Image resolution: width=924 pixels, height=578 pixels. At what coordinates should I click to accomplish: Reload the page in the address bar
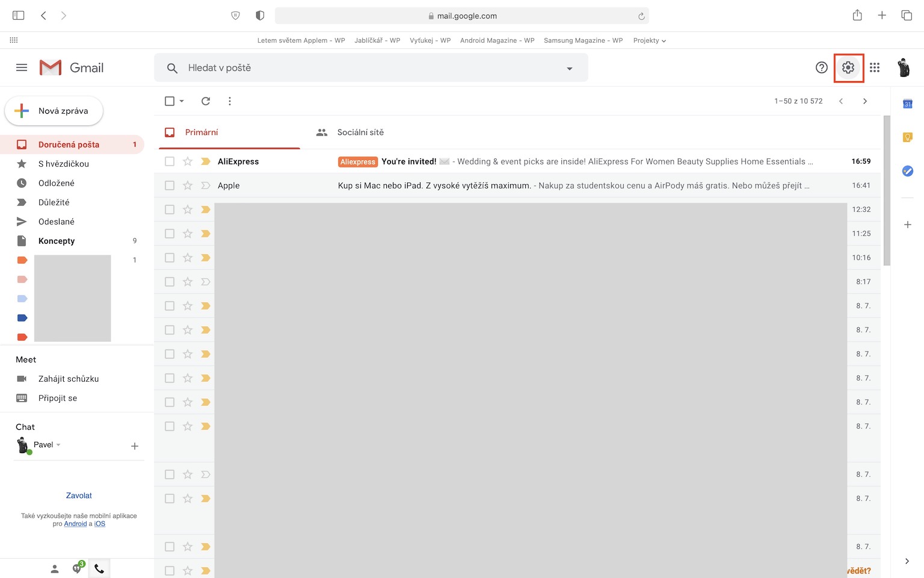pyautogui.click(x=641, y=16)
